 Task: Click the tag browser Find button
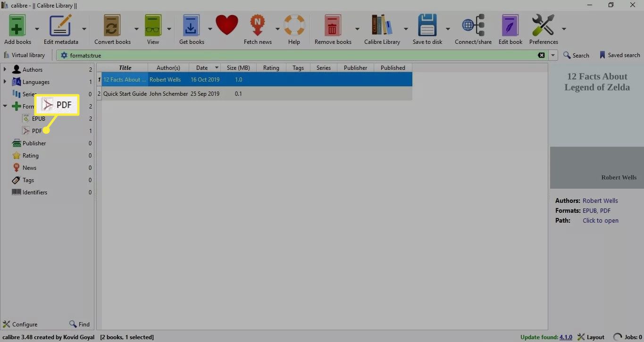[79, 324]
